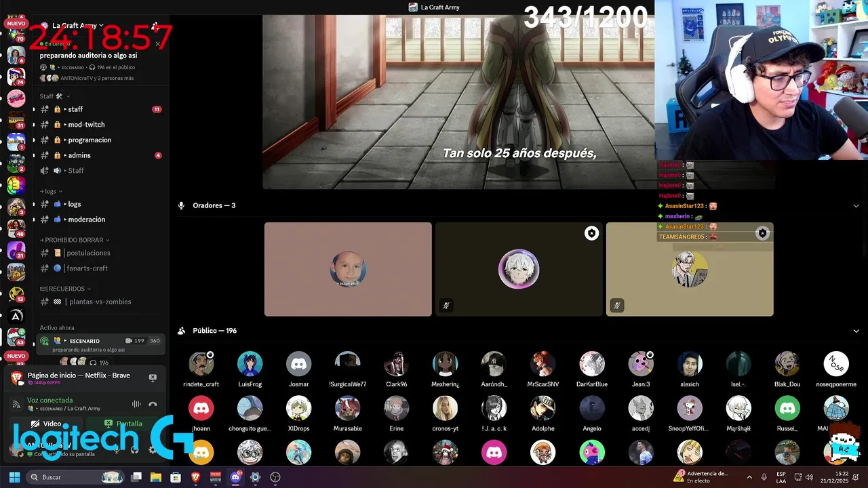Image resolution: width=868 pixels, height=488 pixels.
Task: Open Brave browser in taskbar
Action: click(196, 477)
